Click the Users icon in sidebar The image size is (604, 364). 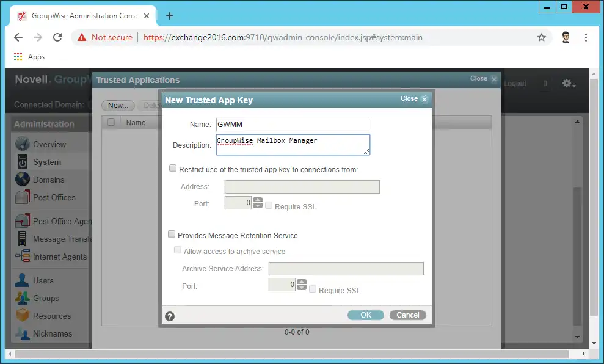[23, 280]
